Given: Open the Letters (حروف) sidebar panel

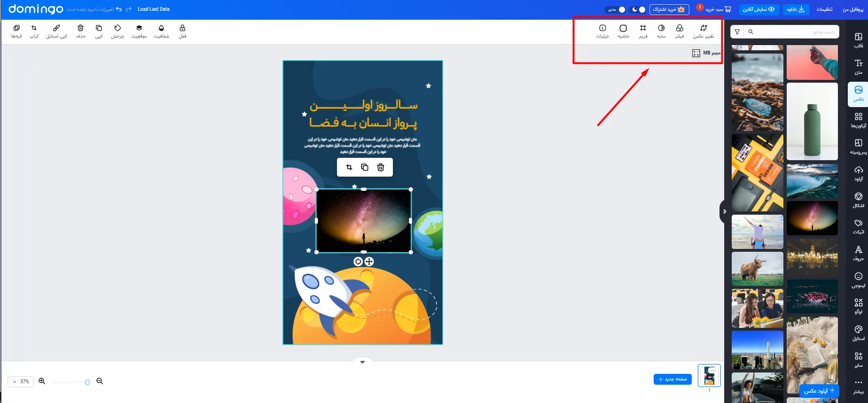Looking at the screenshot, I should click(x=858, y=253).
